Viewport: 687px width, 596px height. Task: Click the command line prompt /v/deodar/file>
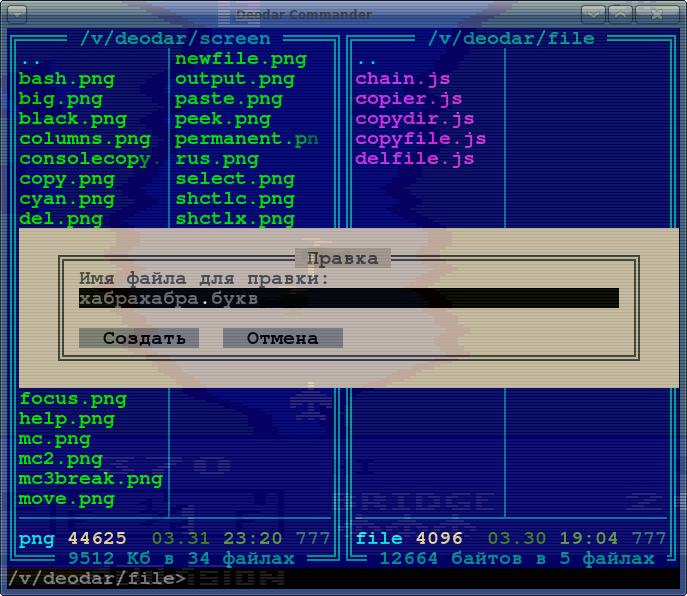[97, 578]
